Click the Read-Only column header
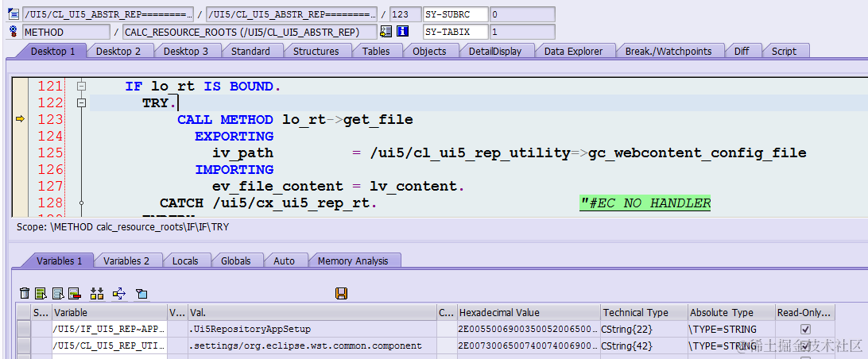 click(x=805, y=312)
